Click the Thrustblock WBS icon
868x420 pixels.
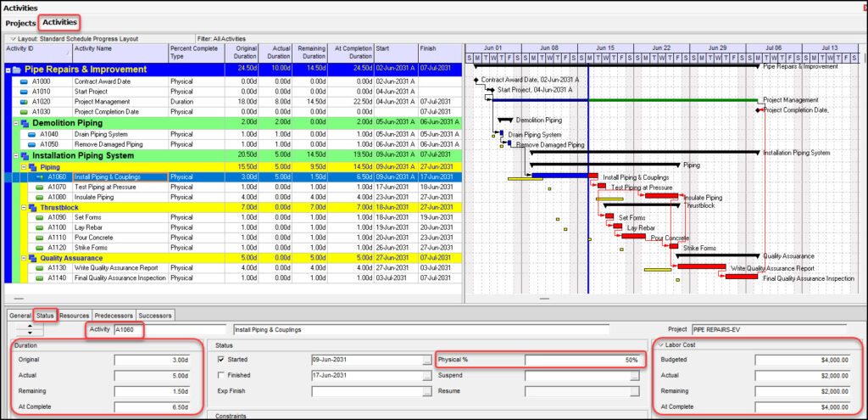(x=33, y=207)
